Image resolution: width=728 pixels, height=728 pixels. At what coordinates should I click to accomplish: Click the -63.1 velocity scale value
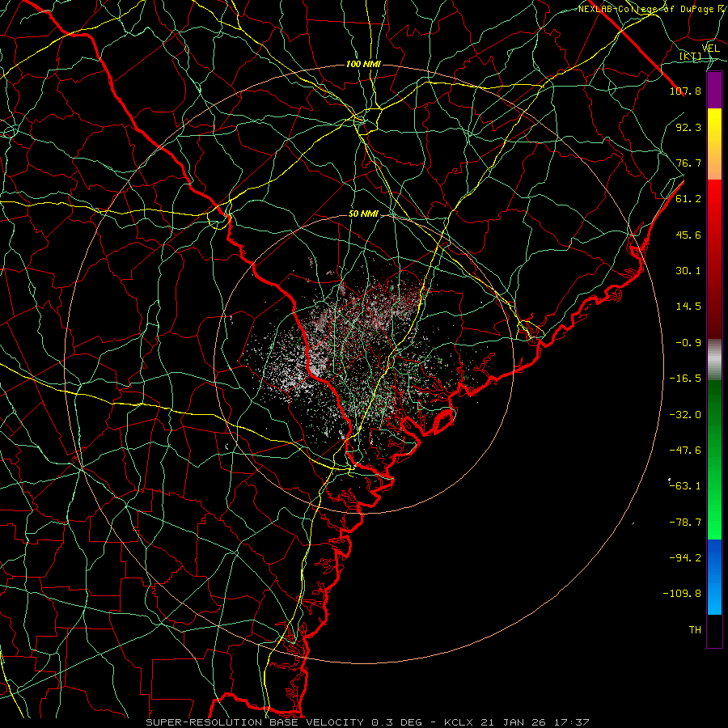pyautogui.click(x=685, y=486)
